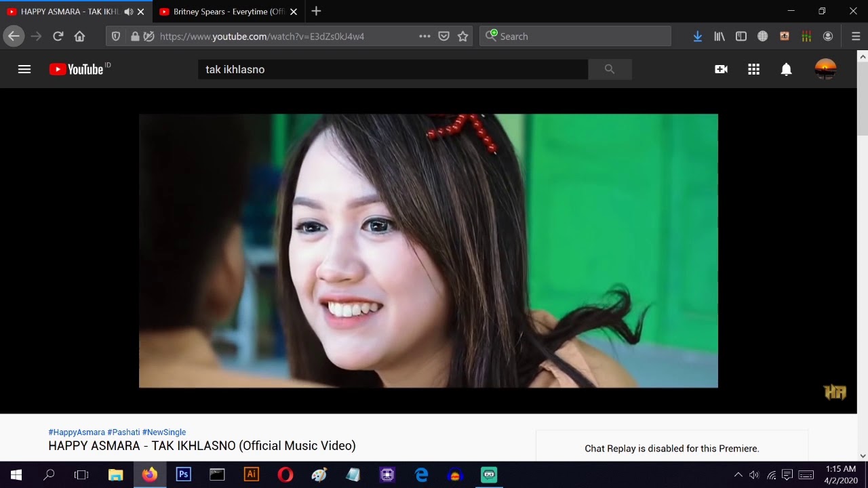Click the browser forward arrow

pos(36,37)
